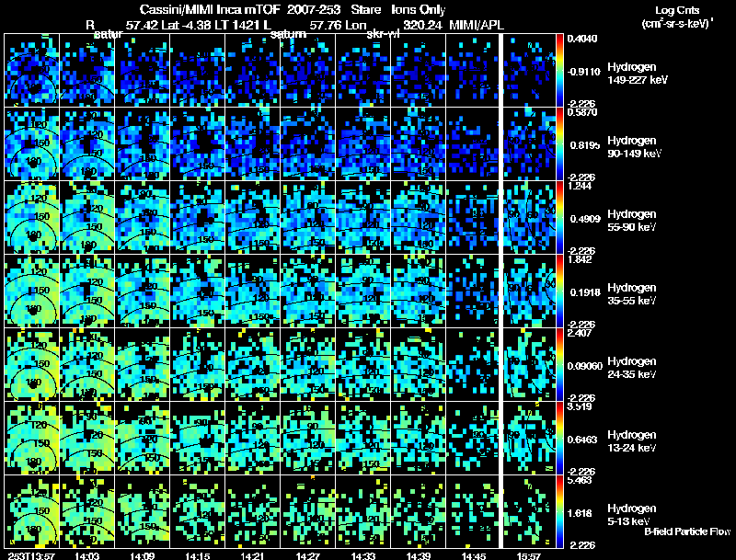Open the 5-13 keV image panel at 14:09
The width and height of the screenshot is (736, 560).
coord(143,511)
